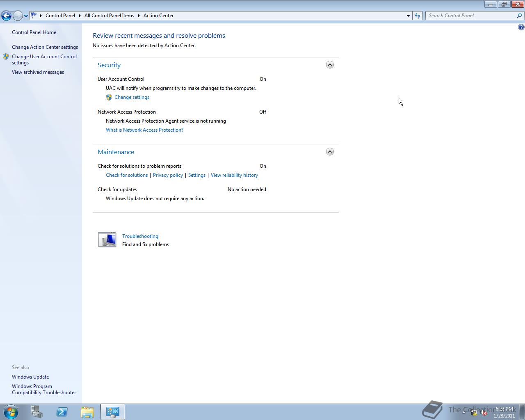Open View reliability history
Image resolution: width=525 pixels, height=420 pixels.
pos(234,175)
